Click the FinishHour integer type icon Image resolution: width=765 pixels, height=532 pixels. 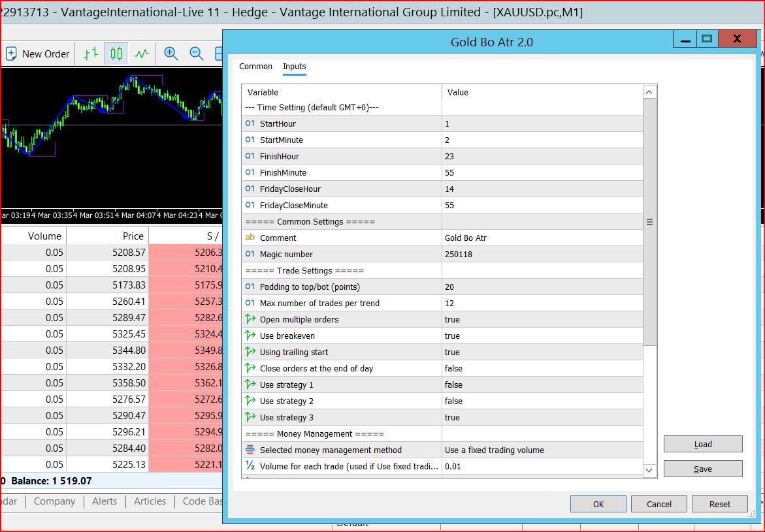[x=250, y=157]
